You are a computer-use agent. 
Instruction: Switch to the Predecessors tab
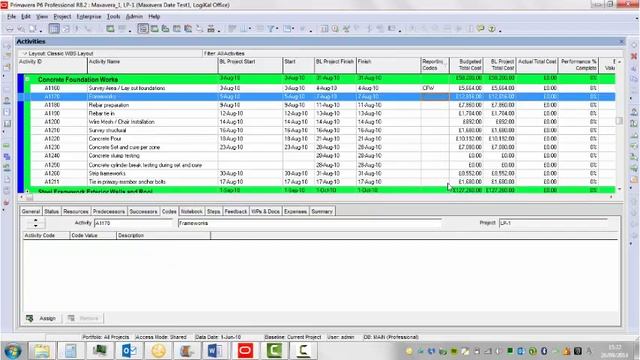tap(109, 211)
